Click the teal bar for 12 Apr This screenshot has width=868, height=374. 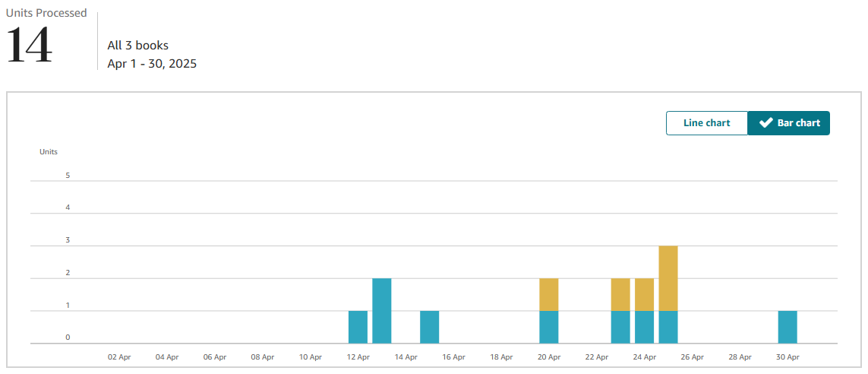[x=358, y=327]
